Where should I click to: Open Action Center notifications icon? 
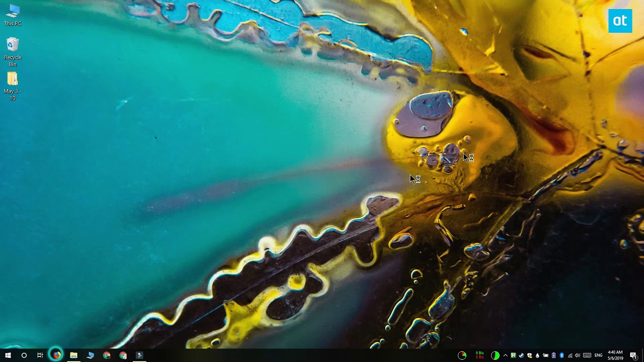click(633, 355)
